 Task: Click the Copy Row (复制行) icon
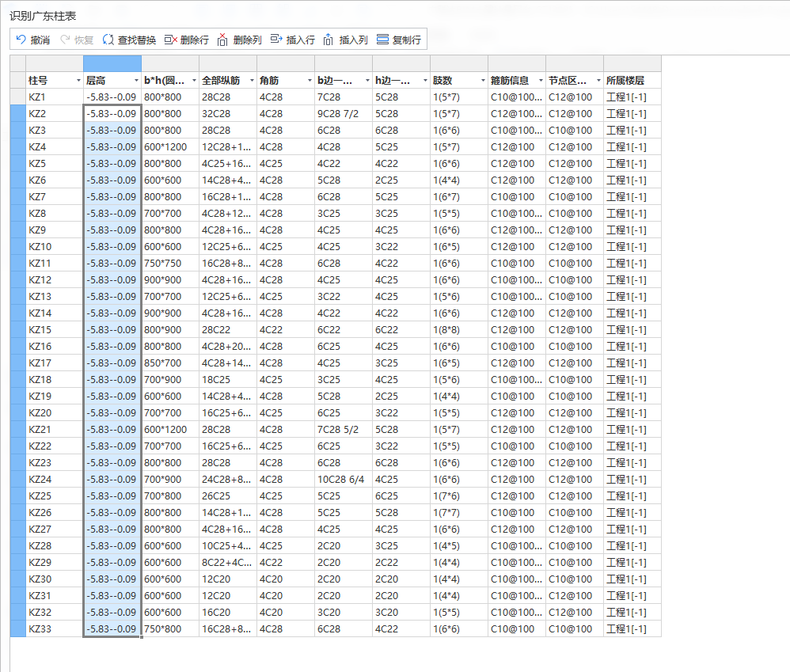tap(383, 40)
